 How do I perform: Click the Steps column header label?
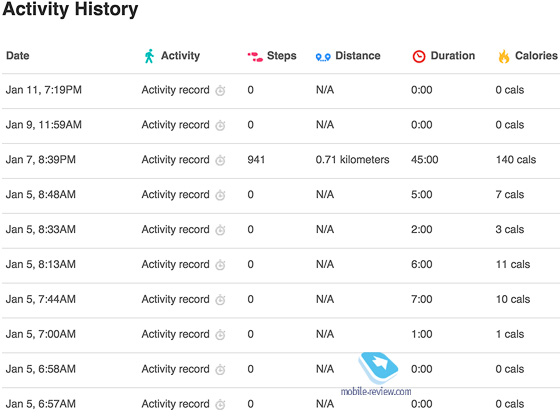(x=282, y=56)
